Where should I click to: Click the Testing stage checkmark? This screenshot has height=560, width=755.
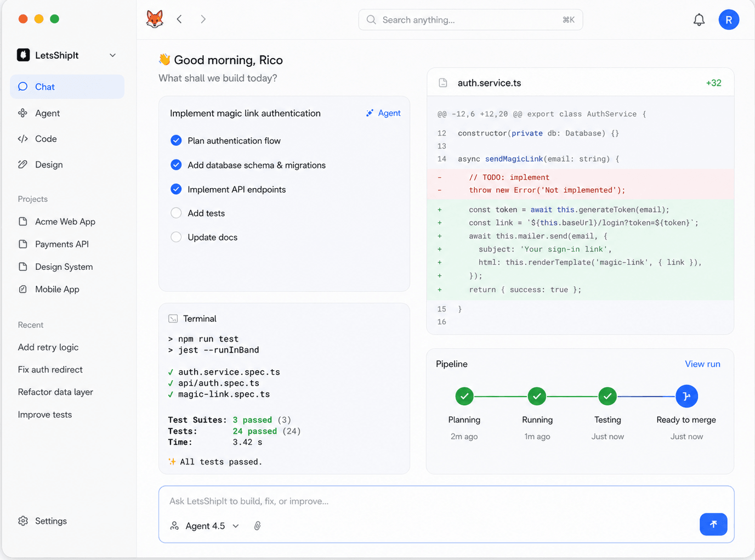coord(608,396)
